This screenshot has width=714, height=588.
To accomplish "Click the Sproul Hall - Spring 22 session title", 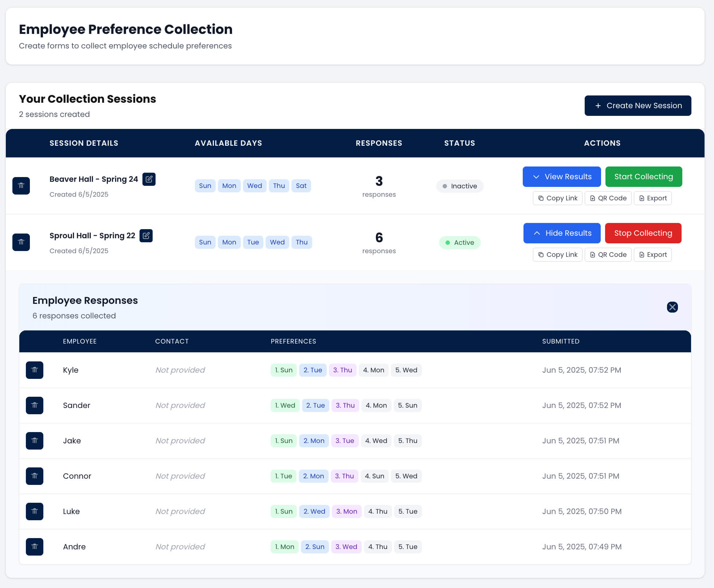I will [92, 236].
